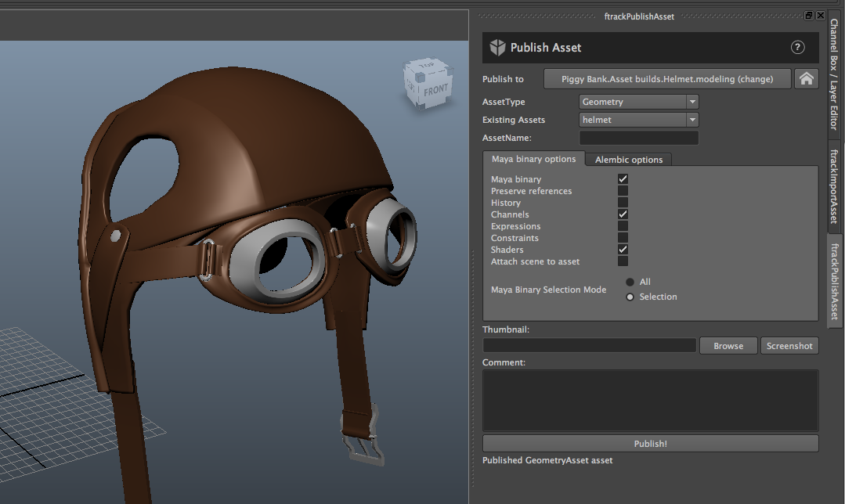Toggle the Channels checkbox
The image size is (845, 504).
coord(623,214)
